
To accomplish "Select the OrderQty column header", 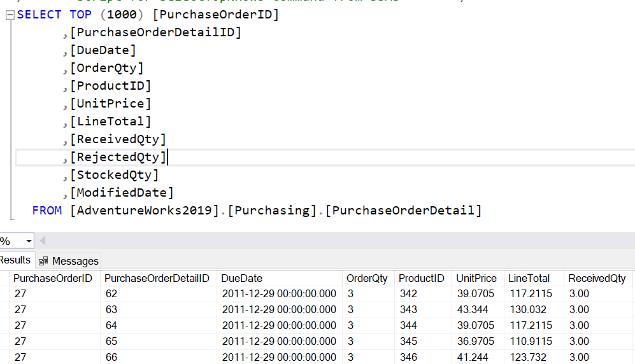I will click(367, 278).
